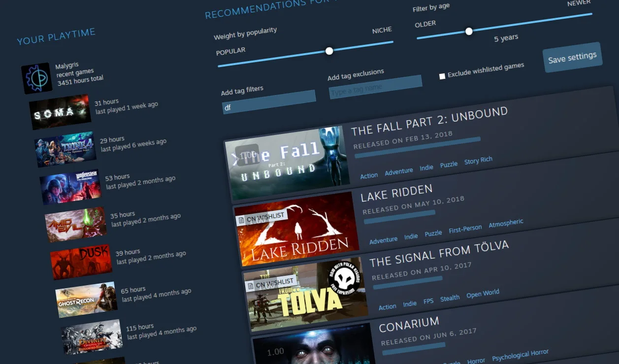Open The Fall Part 2 capsule image

click(x=287, y=163)
